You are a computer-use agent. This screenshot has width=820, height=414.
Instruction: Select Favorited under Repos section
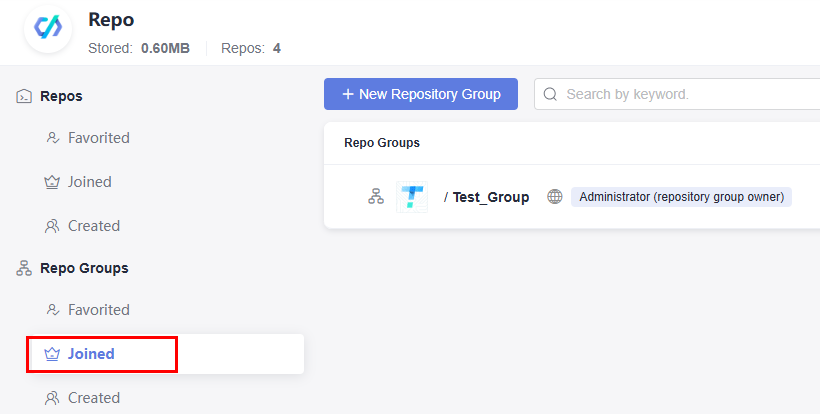pyautogui.click(x=99, y=138)
